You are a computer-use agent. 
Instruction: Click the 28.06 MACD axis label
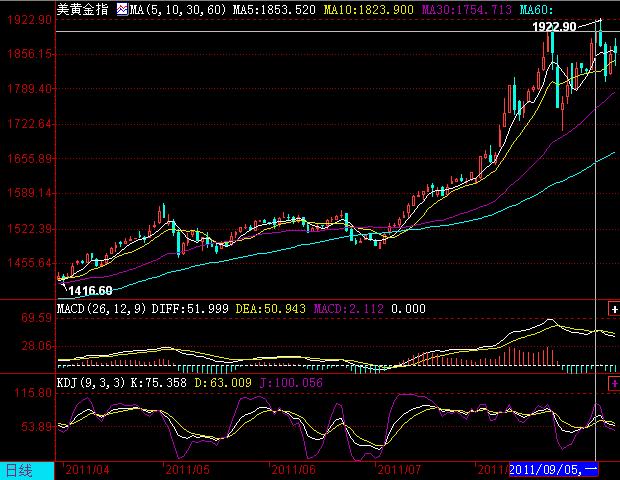[x=36, y=346]
